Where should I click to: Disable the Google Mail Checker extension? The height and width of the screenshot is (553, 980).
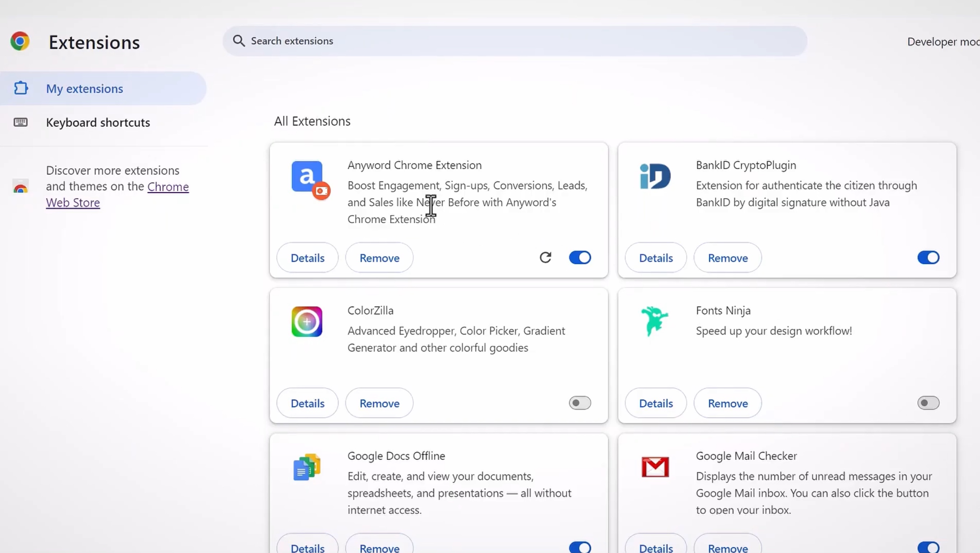pos(928,547)
